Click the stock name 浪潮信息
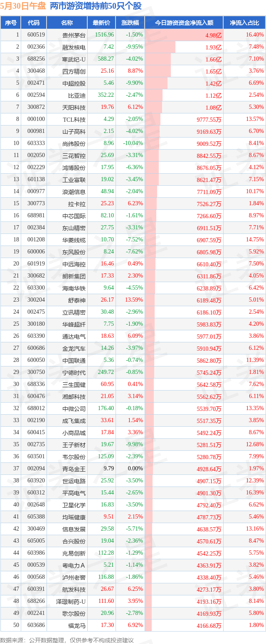Screen dimensions: 266x644 click(x=74, y=192)
